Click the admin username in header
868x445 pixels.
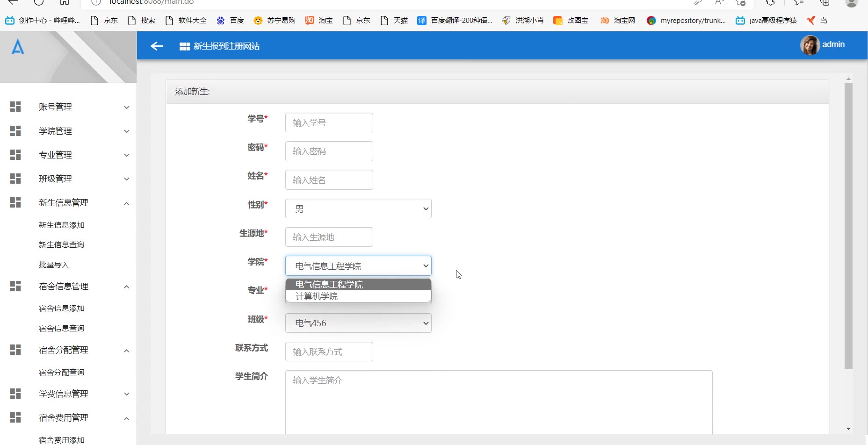[x=833, y=44]
